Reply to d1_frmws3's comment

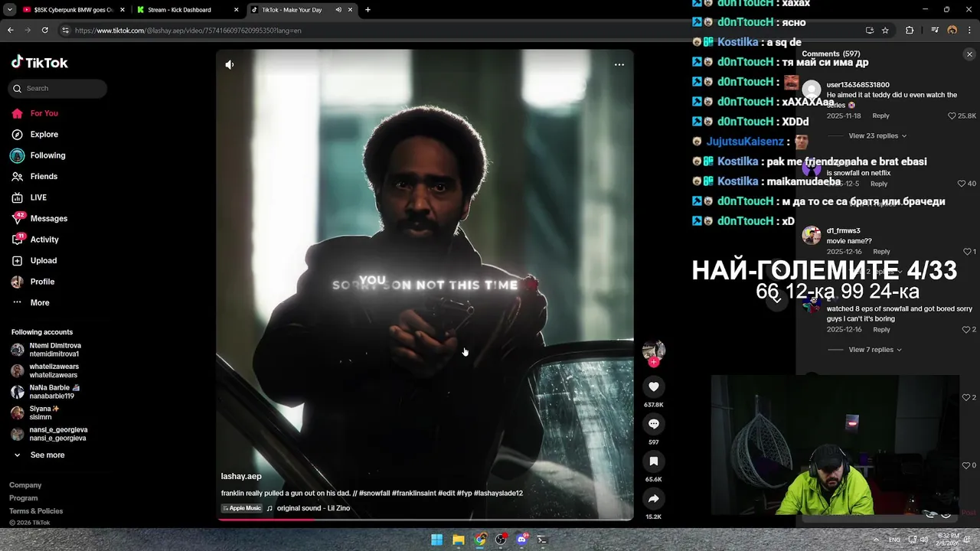(882, 252)
